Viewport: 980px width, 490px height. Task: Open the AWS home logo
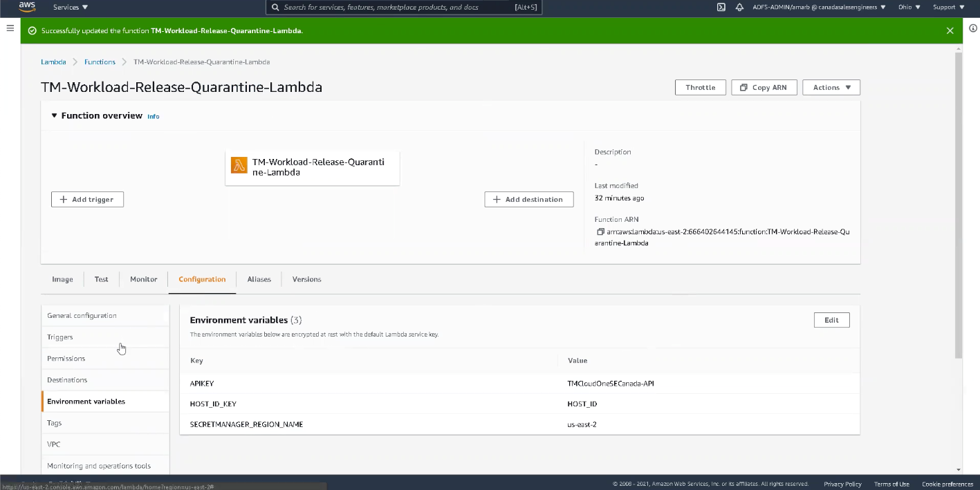pyautogui.click(x=27, y=7)
